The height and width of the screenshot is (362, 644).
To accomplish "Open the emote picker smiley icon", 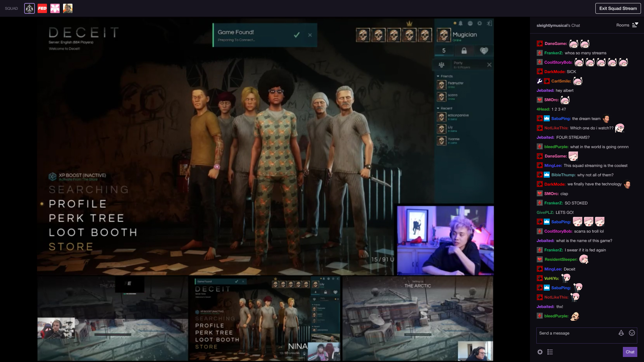I will (x=632, y=333).
